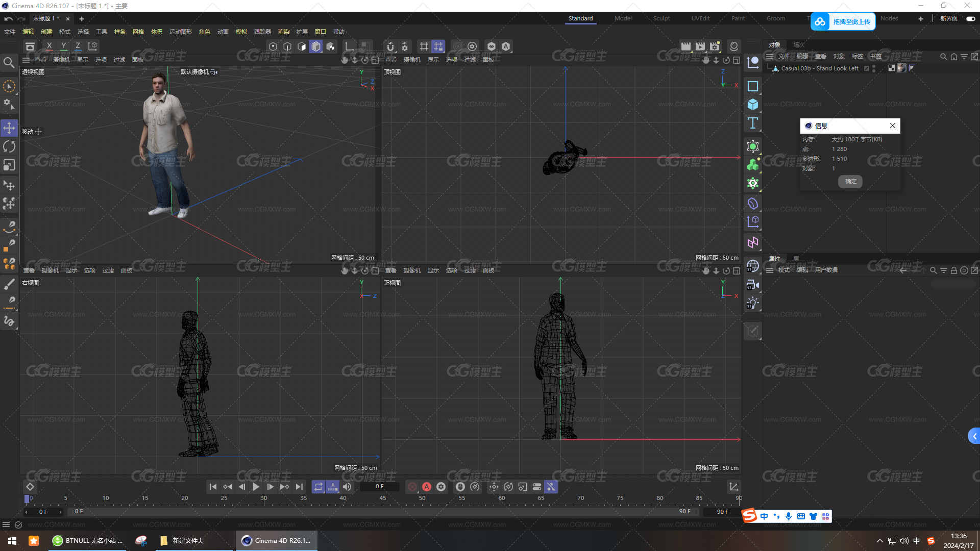Open 用户数据 in Attributes panel

tap(826, 270)
